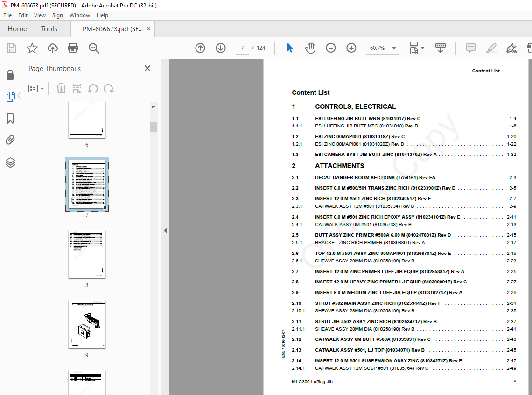Switch to the Home tab
This screenshot has width=532, height=395.
(17, 29)
